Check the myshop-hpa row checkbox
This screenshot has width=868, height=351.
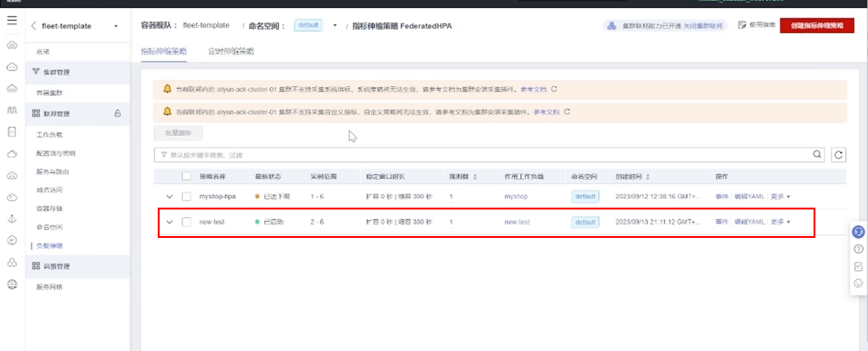[x=186, y=197]
